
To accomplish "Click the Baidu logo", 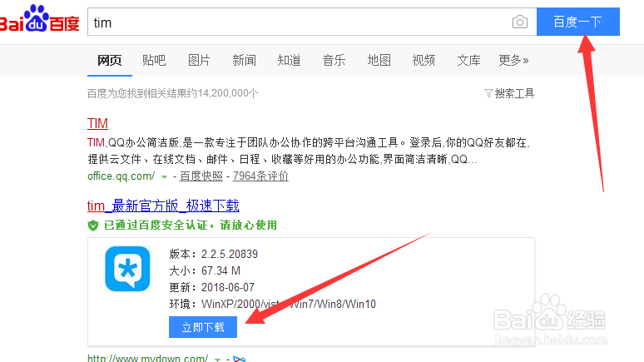I will pos(39,19).
